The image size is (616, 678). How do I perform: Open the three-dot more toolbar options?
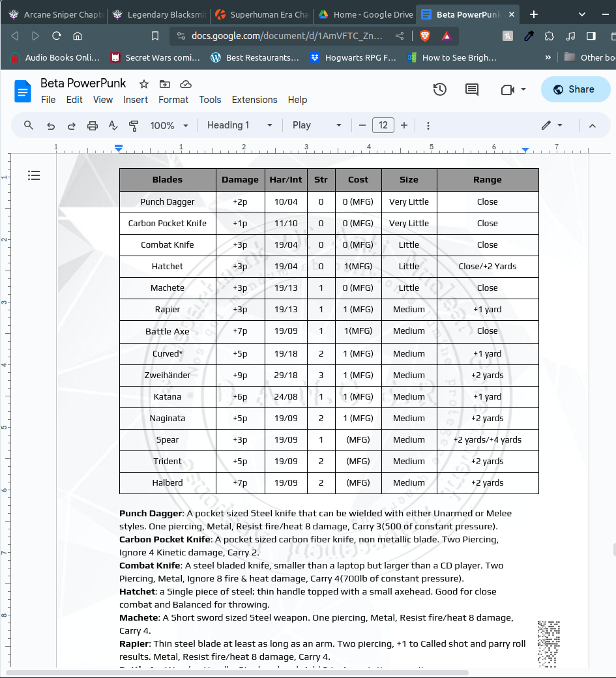pyautogui.click(x=428, y=125)
